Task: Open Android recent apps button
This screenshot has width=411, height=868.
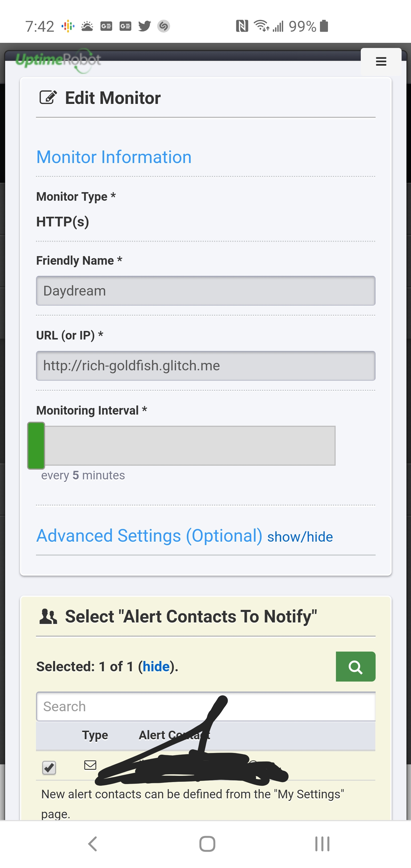Action: pos(322,844)
